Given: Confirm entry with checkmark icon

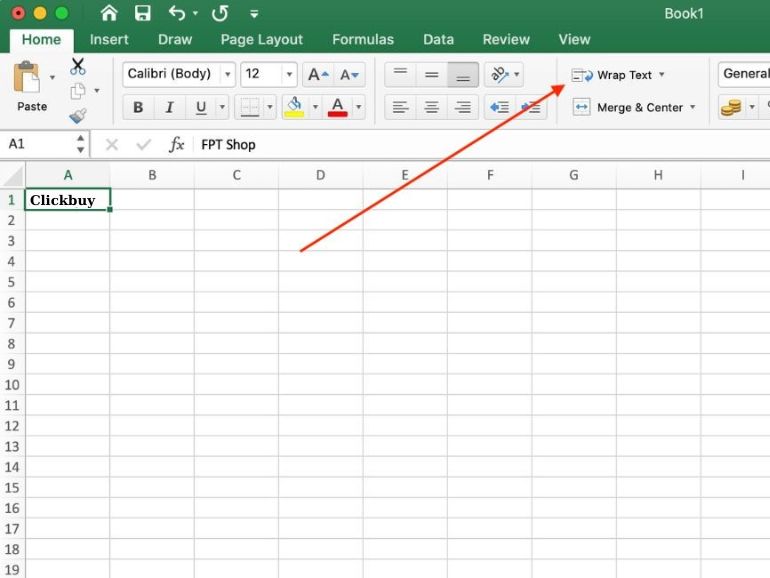Looking at the screenshot, I should point(144,144).
